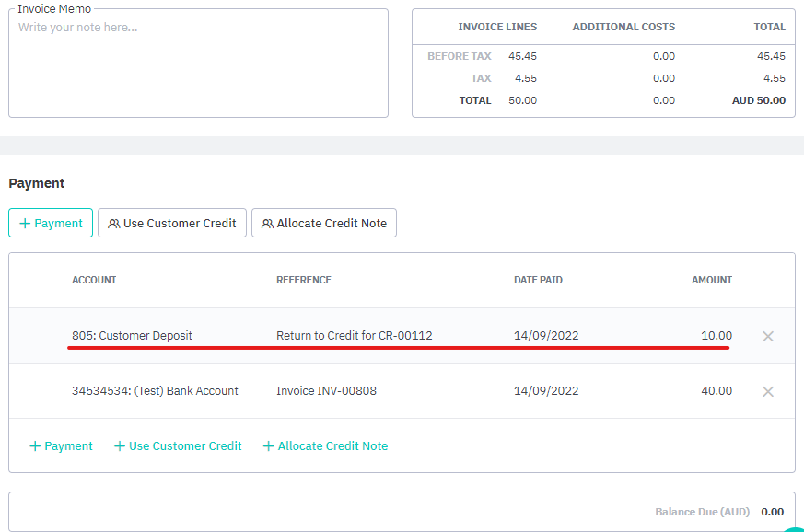This screenshot has width=804, height=532.
Task: Click the 40.00 payment amount
Action: click(x=717, y=391)
